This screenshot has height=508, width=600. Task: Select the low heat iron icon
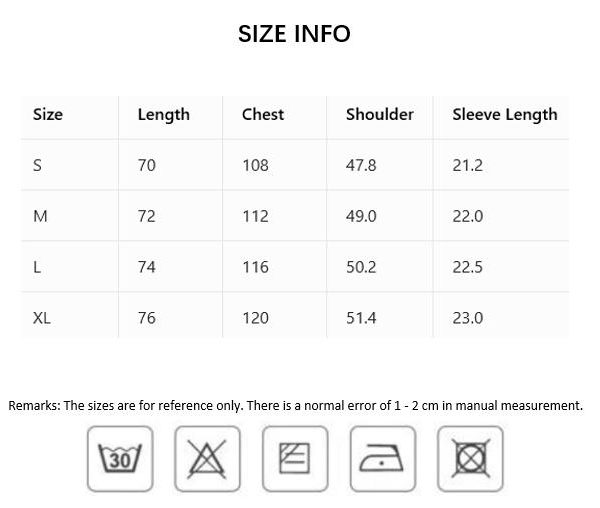point(383,459)
